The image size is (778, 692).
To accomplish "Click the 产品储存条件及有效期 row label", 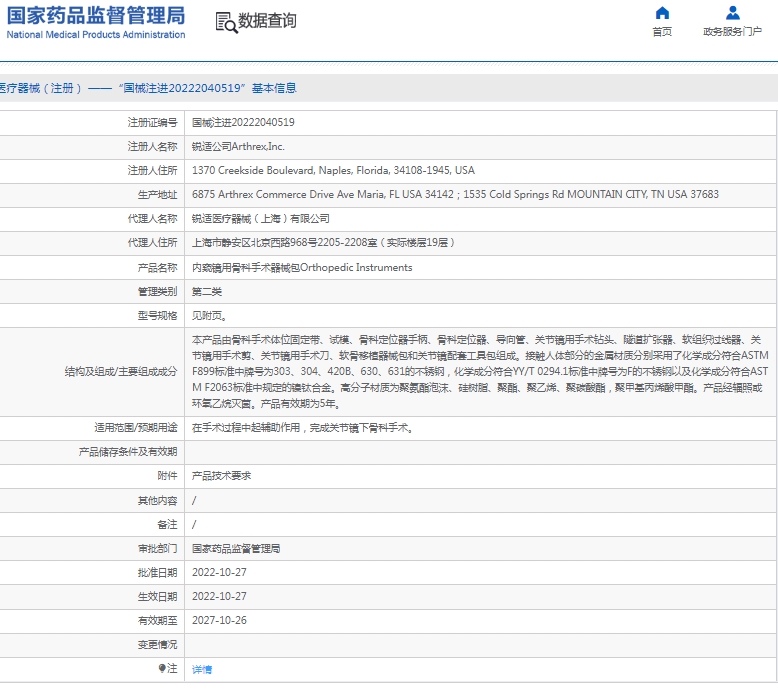I will (x=128, y=452).
